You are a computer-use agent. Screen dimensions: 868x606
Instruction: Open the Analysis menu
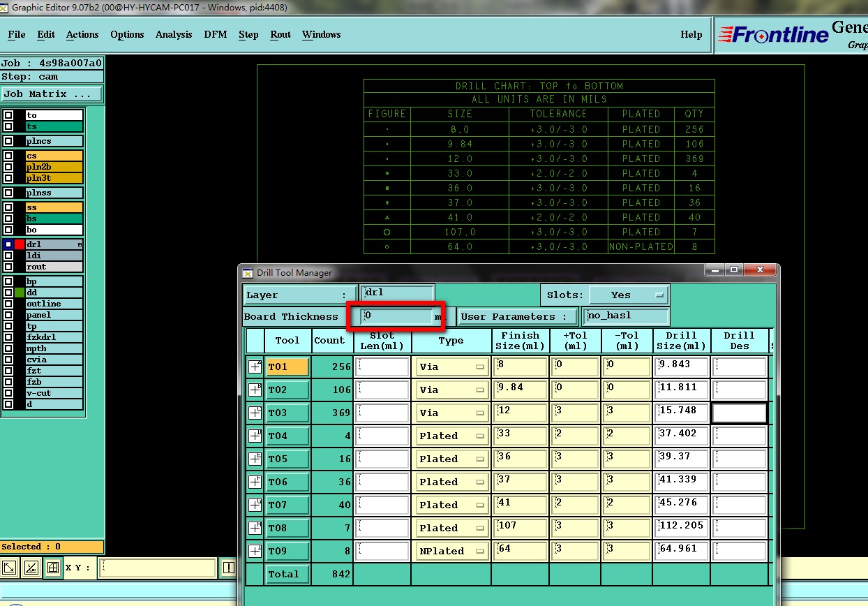pos(174,34)
